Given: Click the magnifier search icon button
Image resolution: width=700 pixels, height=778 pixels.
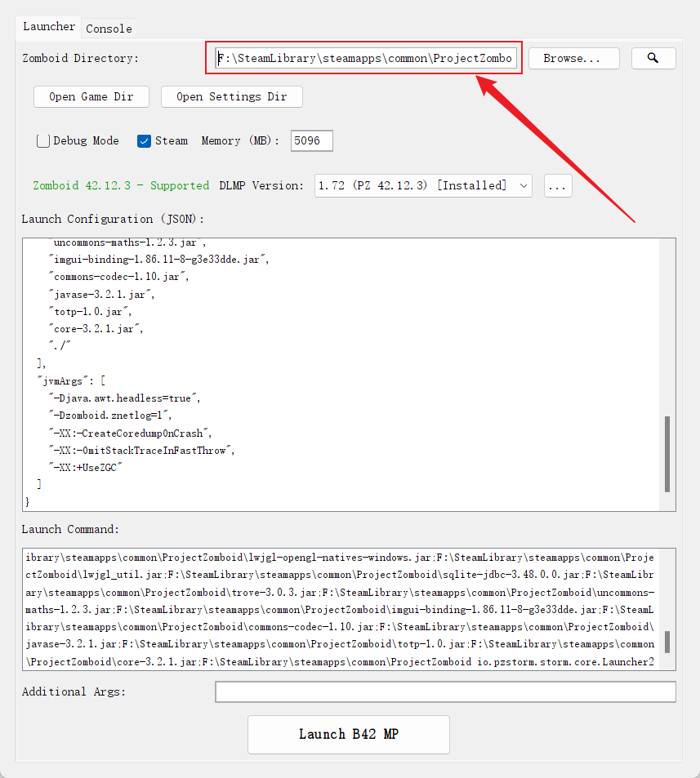Looking at the screenshot, I should (653, 59).
